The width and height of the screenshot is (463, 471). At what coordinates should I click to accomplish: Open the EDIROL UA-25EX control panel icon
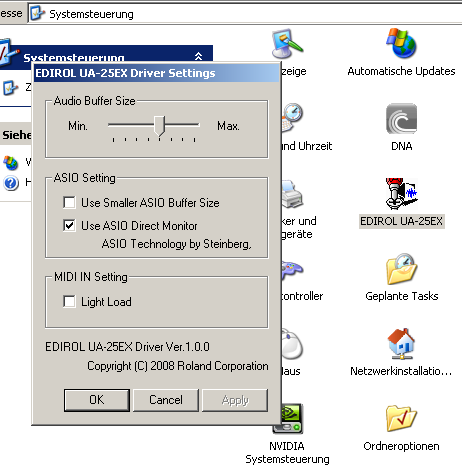point(401,194)
